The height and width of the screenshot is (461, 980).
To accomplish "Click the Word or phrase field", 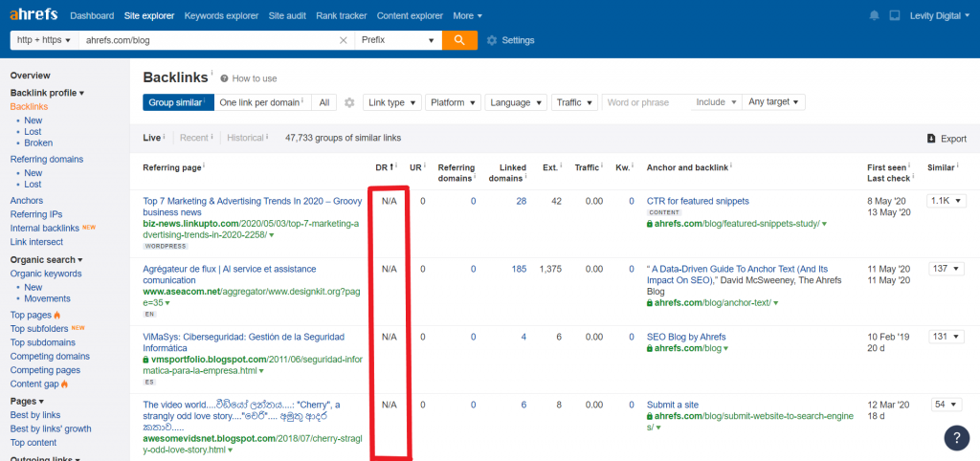I will click(646, 102).
